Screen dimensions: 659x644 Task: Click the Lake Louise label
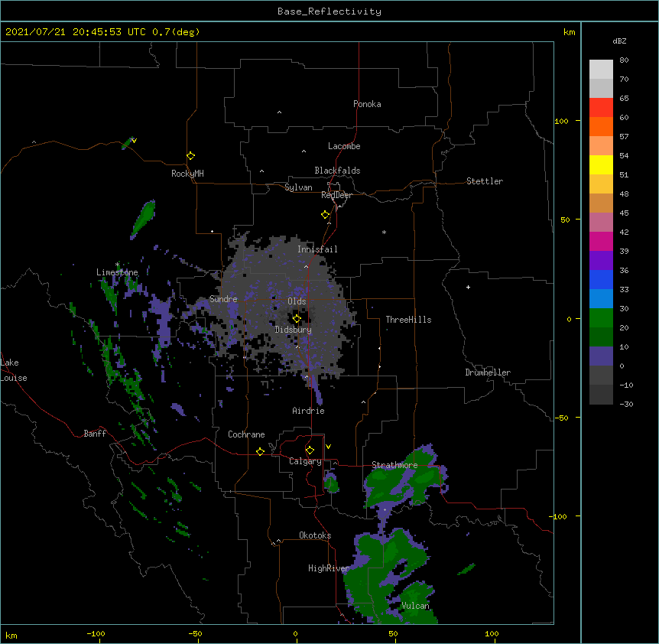14,370
